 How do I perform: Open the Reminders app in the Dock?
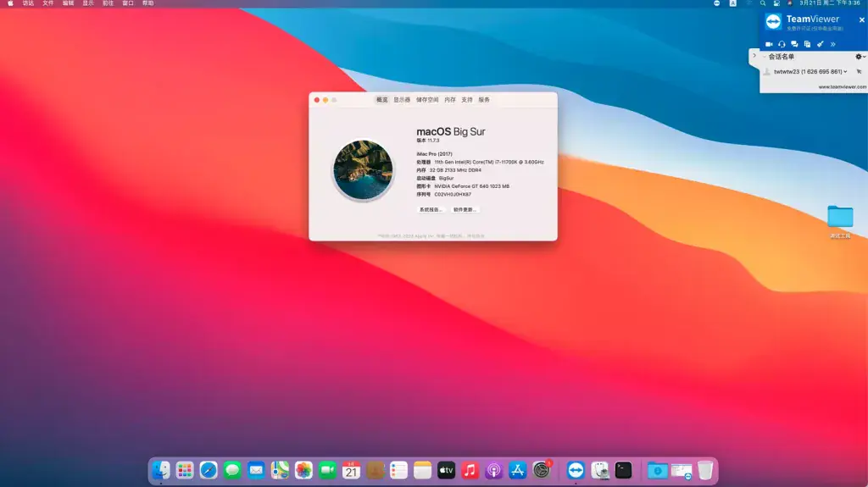[398, 470]
